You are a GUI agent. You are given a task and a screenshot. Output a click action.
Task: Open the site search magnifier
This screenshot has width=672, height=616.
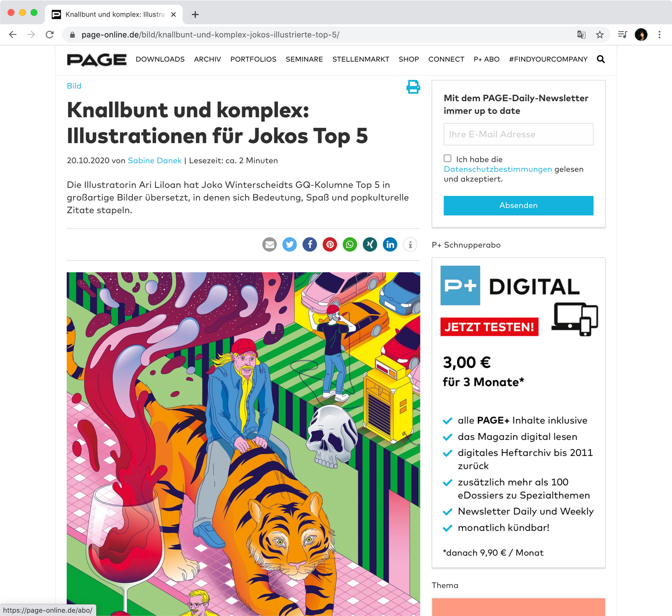601,59
